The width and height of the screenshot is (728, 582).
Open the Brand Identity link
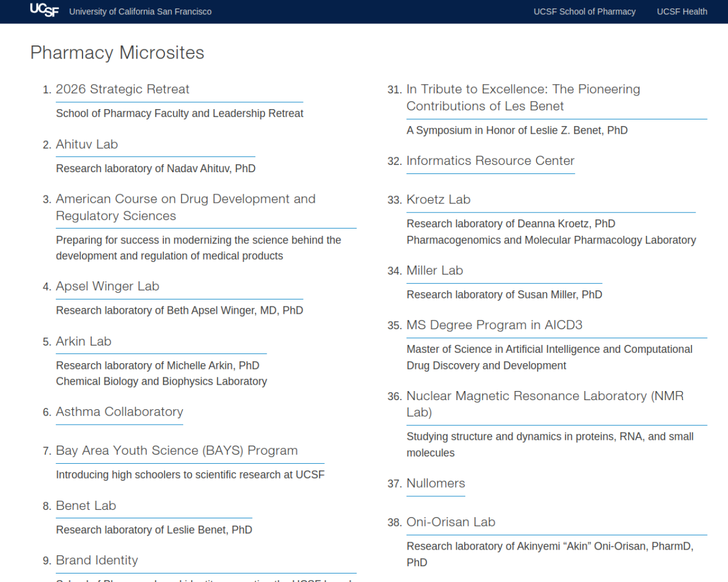coord(97,560)
